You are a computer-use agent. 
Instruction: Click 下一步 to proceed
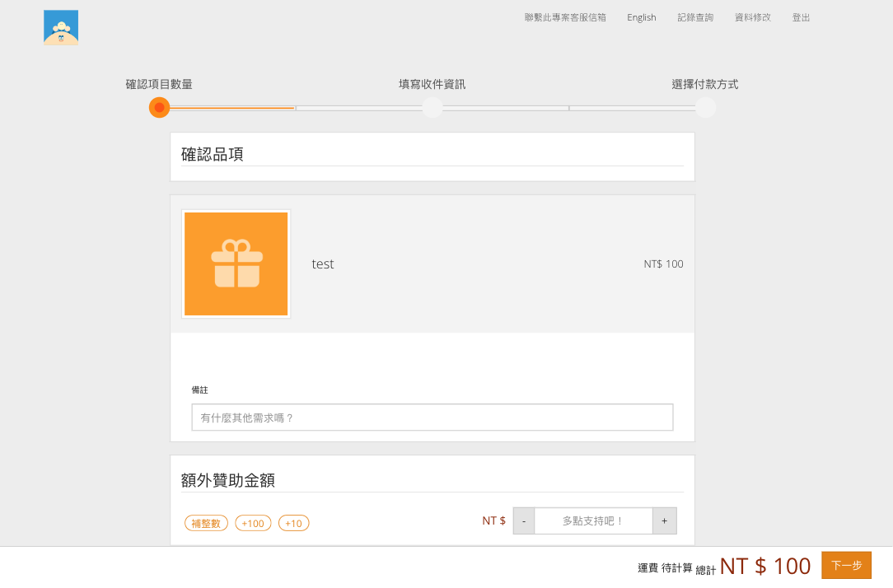click(846, 565)
